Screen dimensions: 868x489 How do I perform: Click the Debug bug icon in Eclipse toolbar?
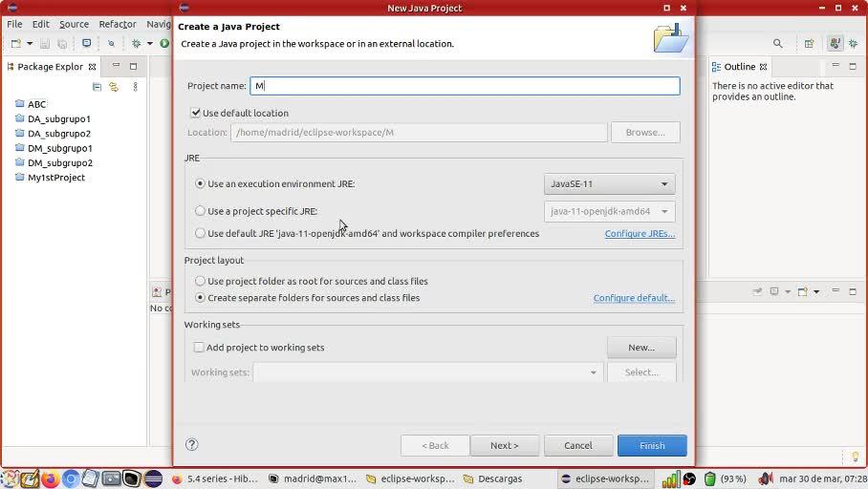point(136,43)
